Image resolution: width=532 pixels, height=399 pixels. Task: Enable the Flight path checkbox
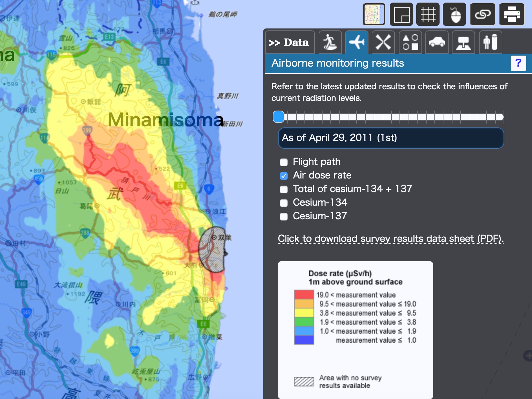tap(284, 162)
